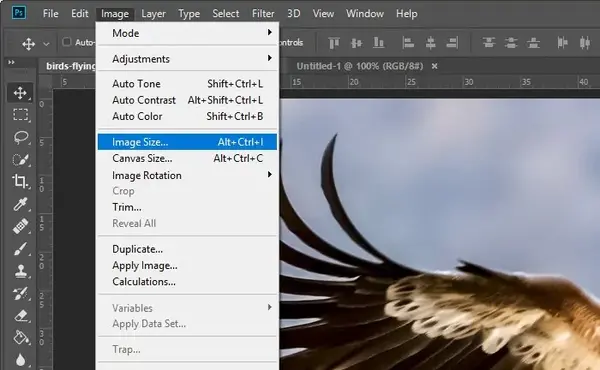
Task: Switch to the Untitled-1 document tab
Action: tap(360, 66)
